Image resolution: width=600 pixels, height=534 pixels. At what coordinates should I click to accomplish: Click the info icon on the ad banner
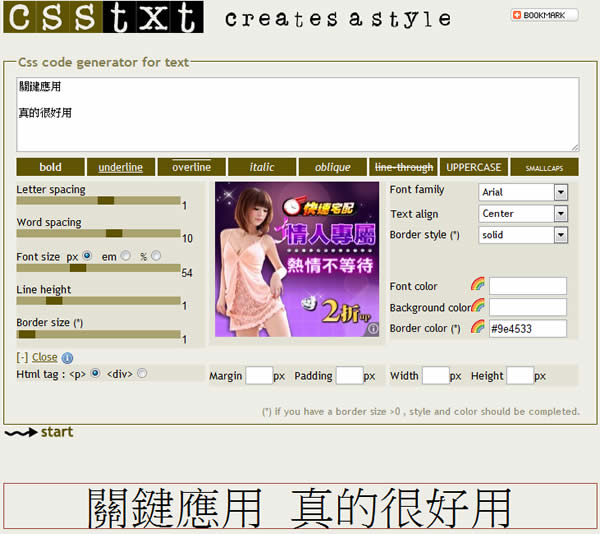coord(373,328)
